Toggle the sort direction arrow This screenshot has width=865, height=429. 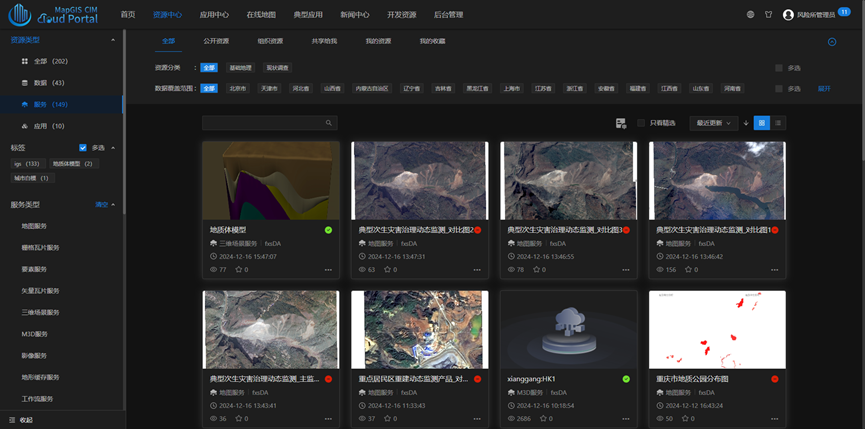(x=746, y=123)
